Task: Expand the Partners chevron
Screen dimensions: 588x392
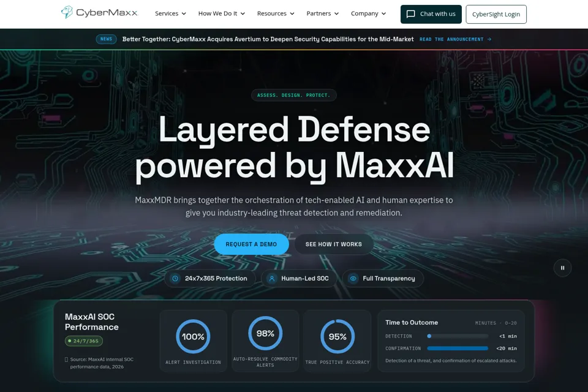Action: 336,13
